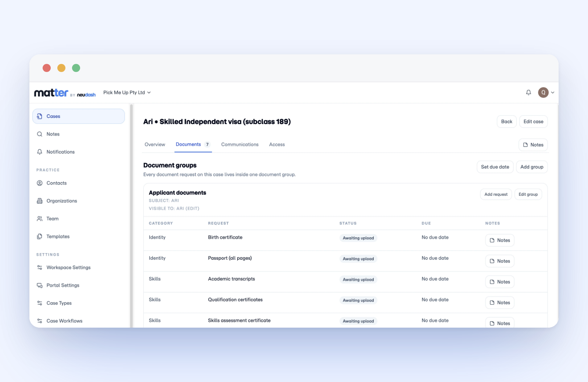Click the EDIT link beside Visible to: Ari
Screen dimensions: 588x382
[192, 209]
